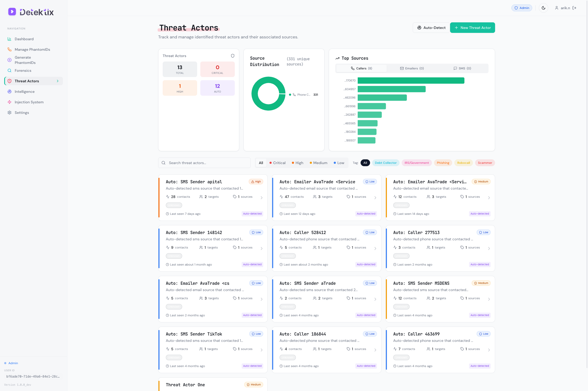Filter list by Medium severity
Image resolution: width=588 pixels, height=391 pixels.
pos(318,163)
